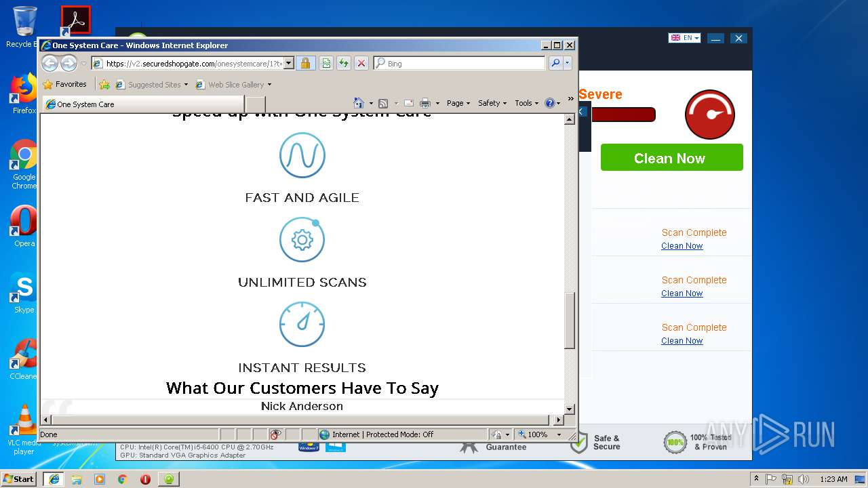Image resolution: width=868 pixels, height=488 pixels.
Task: Click the compatibility view icon
Action: 325,63
